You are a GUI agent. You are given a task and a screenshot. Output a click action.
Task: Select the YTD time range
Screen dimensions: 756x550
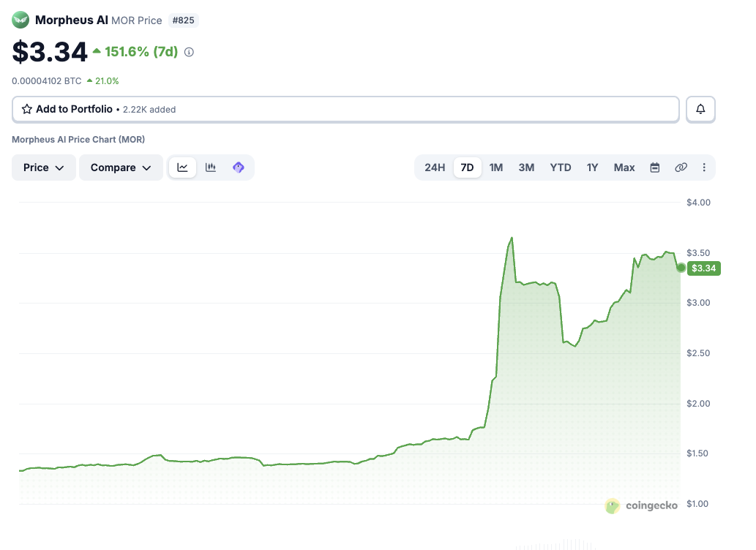[x=561, y=167]
